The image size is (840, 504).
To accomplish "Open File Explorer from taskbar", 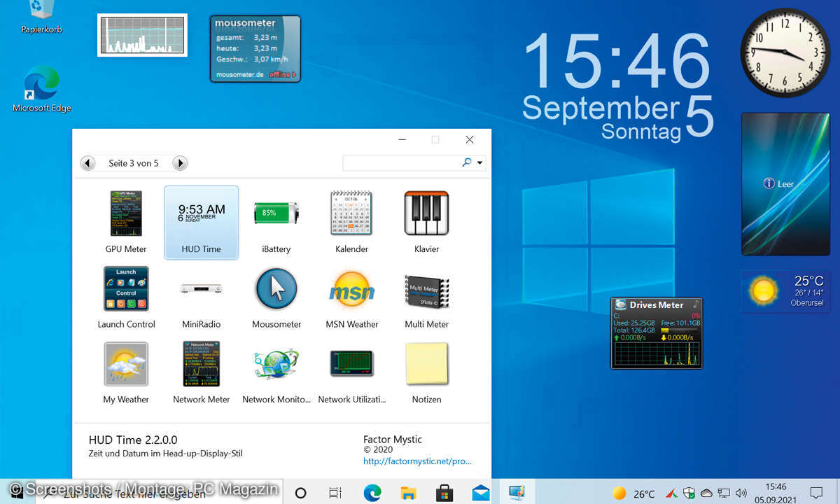I will coord(409,493).
